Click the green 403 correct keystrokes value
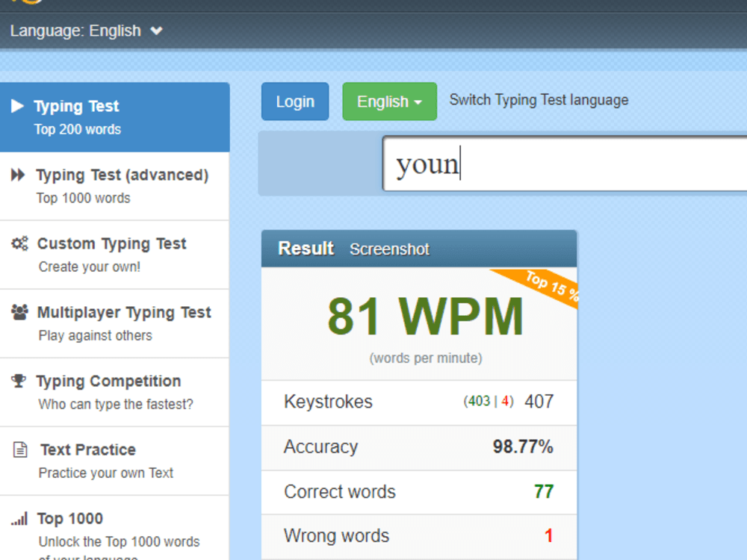This screenshot has height=560, width=747. [x=479, y=402]
